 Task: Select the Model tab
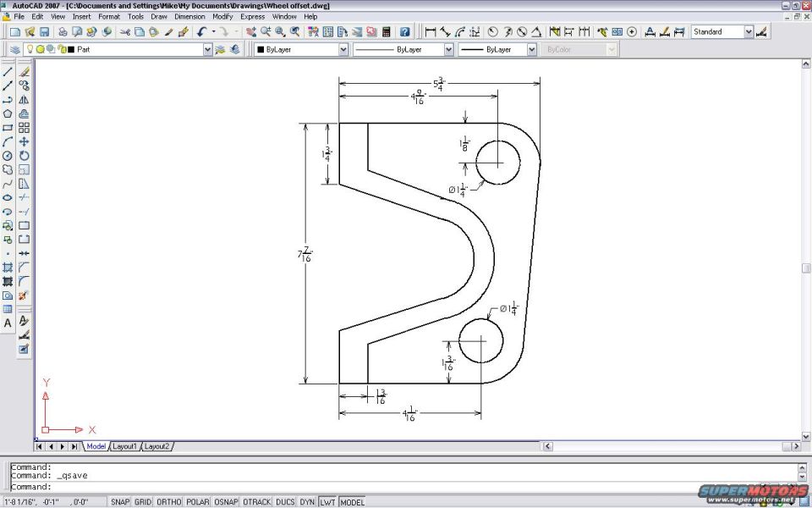pyautogui.click(x=96, y=446)
